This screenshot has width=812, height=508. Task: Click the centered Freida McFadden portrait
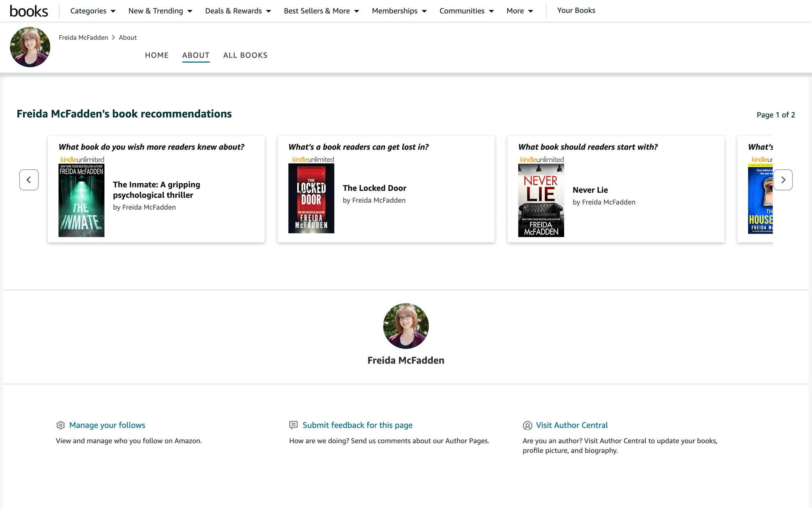click(x=406, y=326)
